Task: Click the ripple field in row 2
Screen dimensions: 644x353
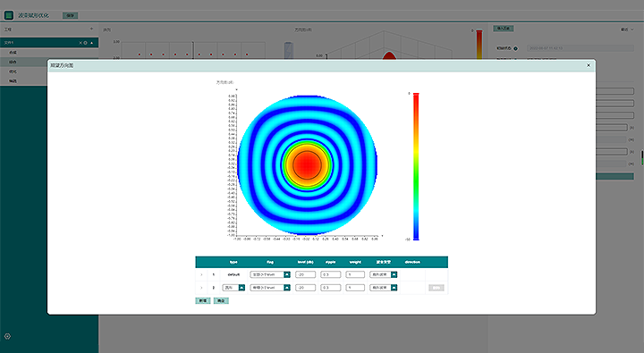Action: click(331, 288)
